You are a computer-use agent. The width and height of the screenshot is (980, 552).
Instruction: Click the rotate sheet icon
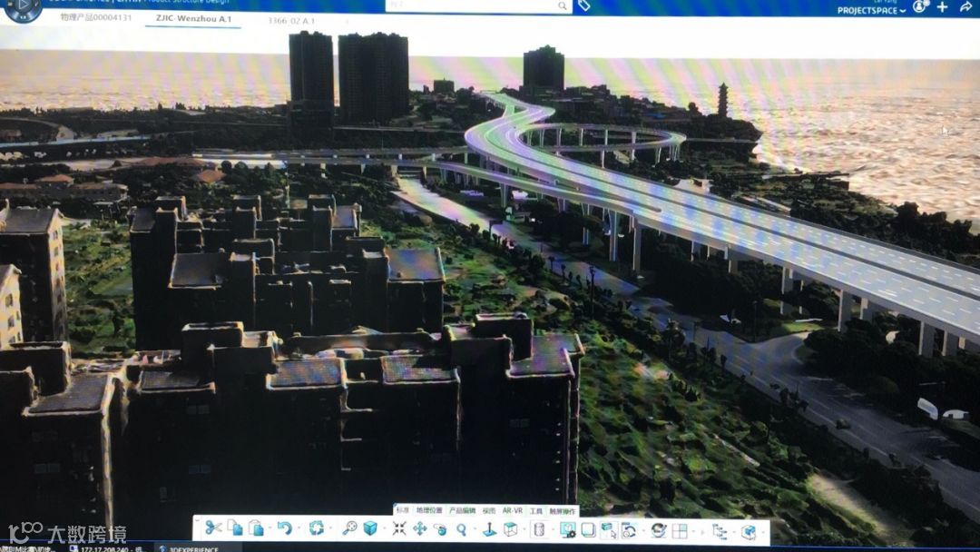(629, 531)
